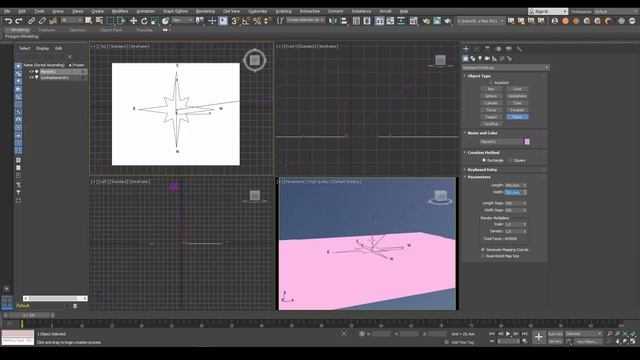
Task: Open the Display tab in command panel
Action: tap(509, 49)
